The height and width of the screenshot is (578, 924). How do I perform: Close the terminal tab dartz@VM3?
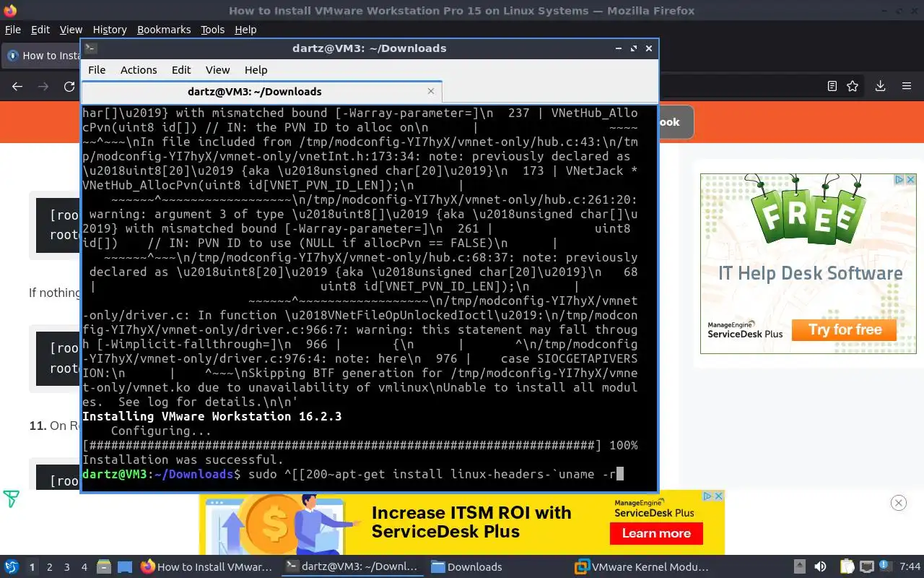tap(431, 91)
